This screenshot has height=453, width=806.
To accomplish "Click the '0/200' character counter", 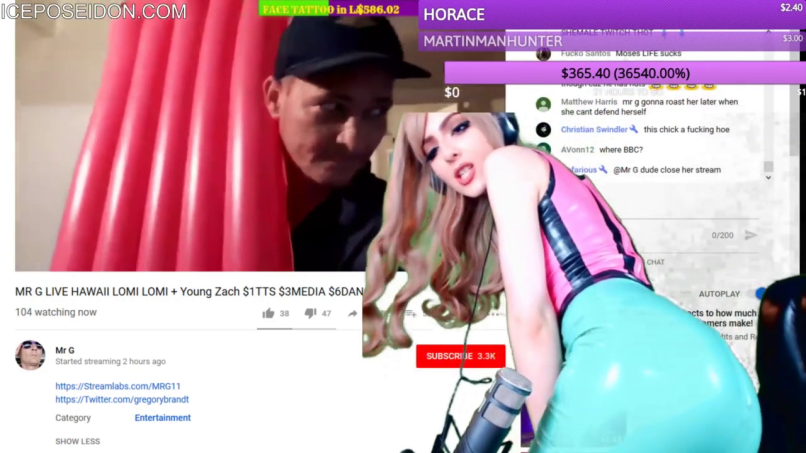I will pos(722,235).
